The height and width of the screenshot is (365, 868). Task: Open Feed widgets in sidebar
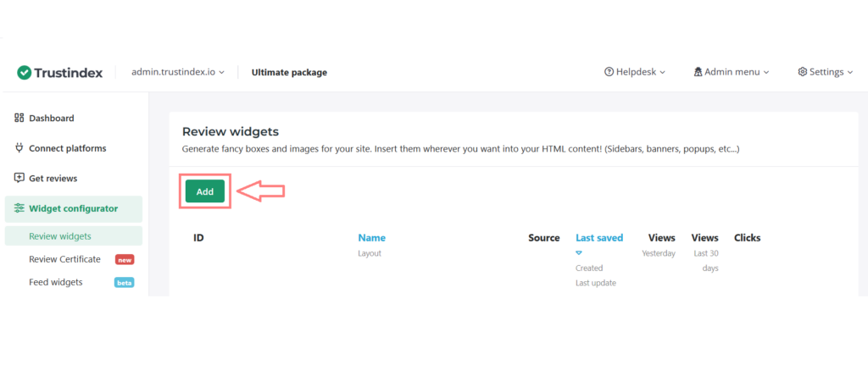point(56,282)
